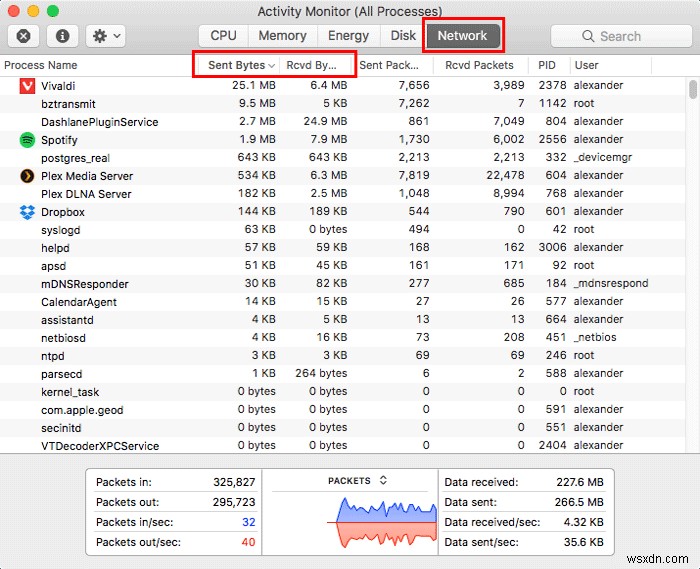Switch to the Memory tab

coord(283,36)
